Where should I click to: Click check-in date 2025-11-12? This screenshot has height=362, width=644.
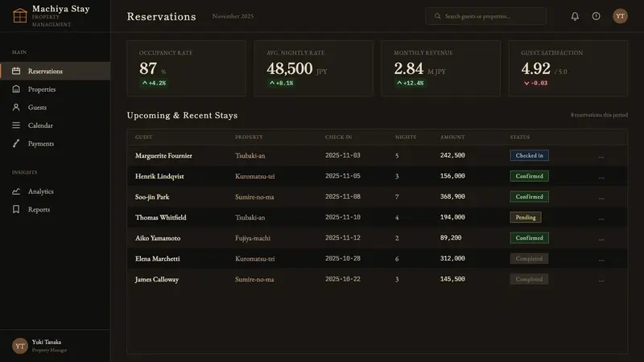tap(343, 237)
